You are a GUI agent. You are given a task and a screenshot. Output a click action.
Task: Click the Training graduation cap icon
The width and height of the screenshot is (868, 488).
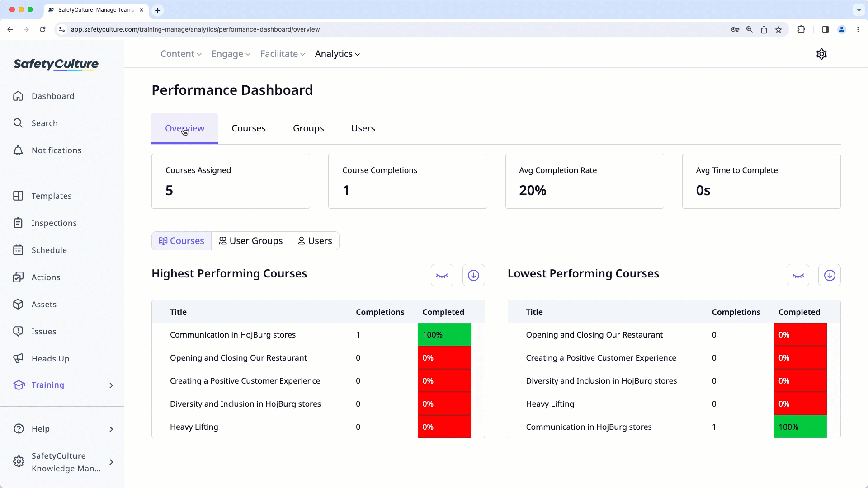19,385
